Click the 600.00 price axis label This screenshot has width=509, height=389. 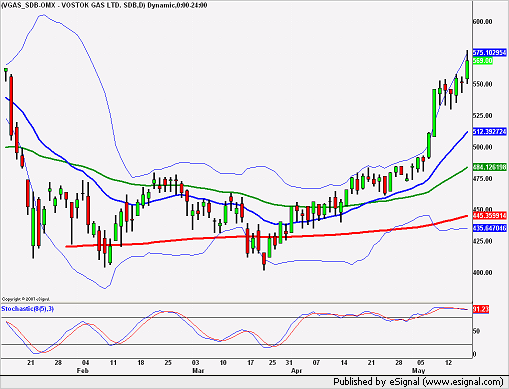coord(482,22)
